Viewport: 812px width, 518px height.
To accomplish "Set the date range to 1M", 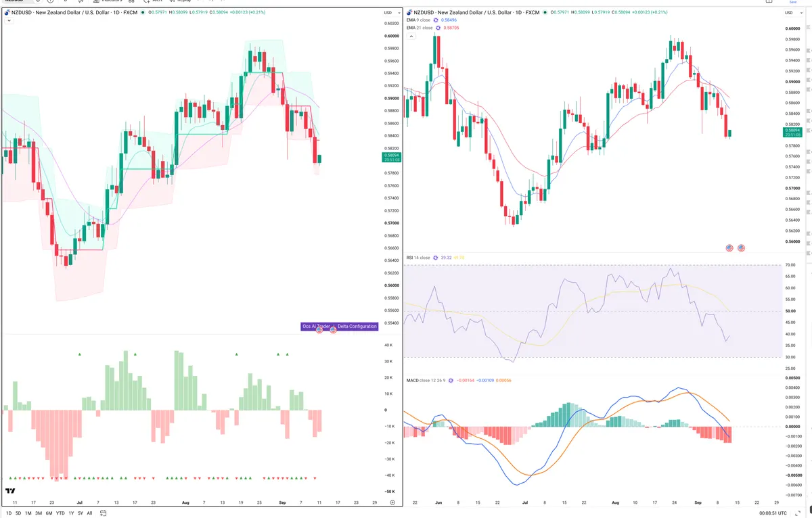I will (x=28, y=513).
